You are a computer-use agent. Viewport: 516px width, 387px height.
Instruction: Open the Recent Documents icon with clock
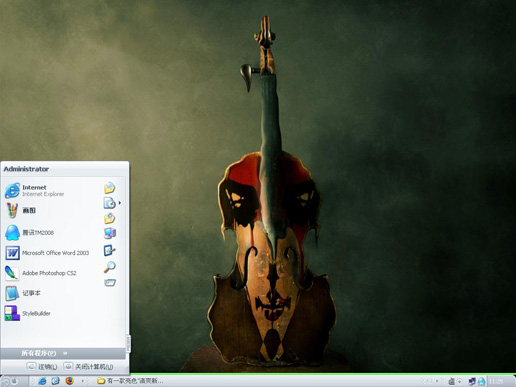click(x=109, y=203)
